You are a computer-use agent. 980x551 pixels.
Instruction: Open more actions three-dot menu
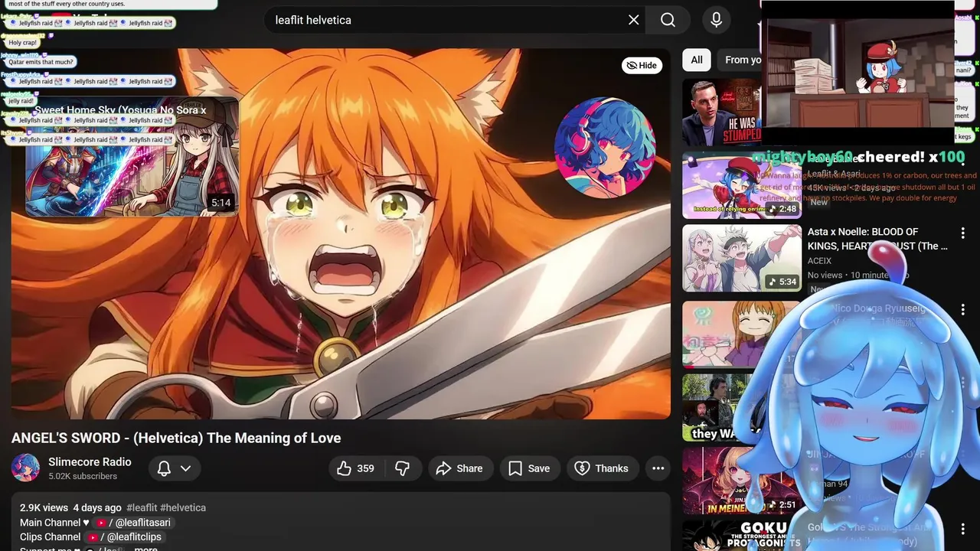pyautogui.click(x=658, y=468)
